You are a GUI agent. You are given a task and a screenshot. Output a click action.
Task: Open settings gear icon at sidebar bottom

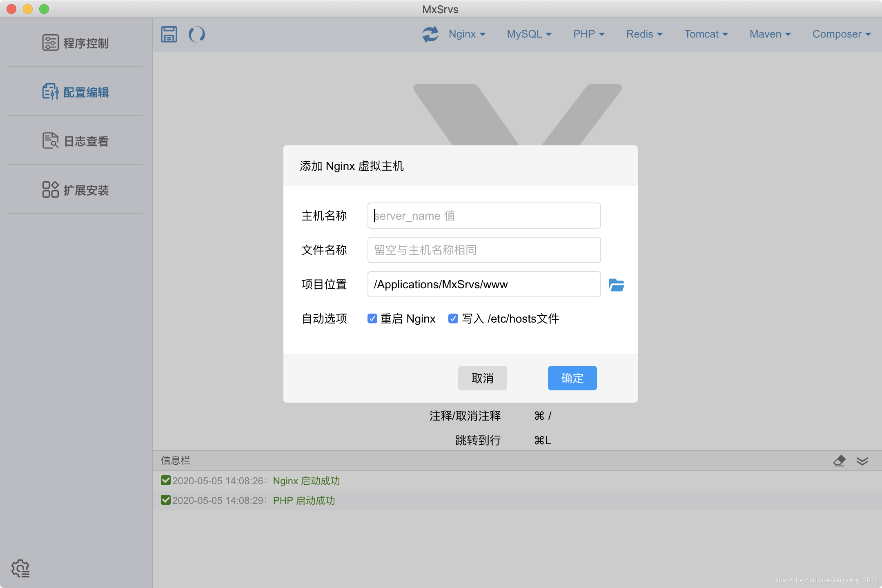[x=20, y=568]
